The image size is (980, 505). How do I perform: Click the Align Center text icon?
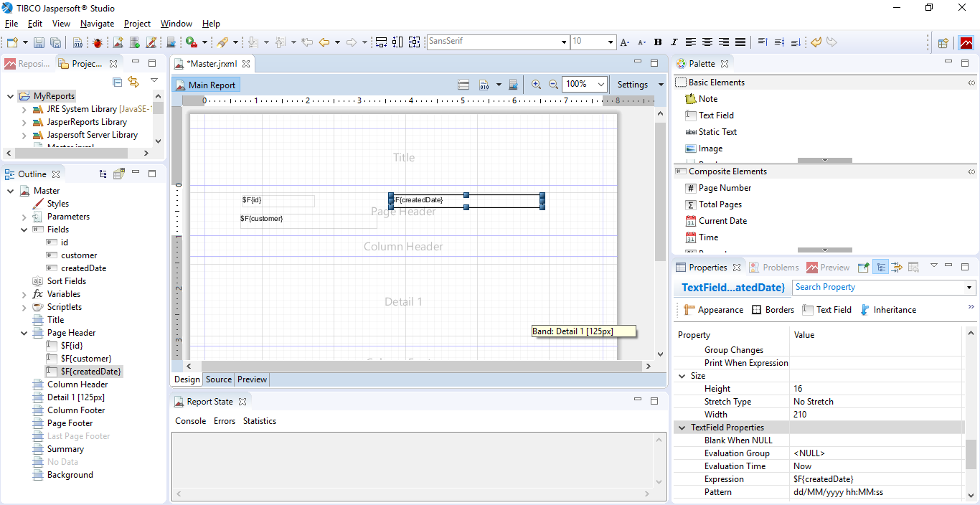[707, 42]
